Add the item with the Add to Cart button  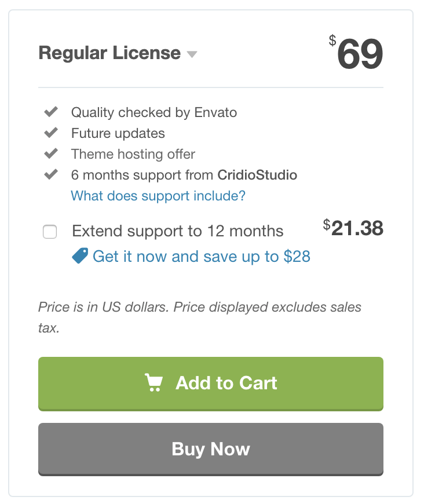point(211,384)
